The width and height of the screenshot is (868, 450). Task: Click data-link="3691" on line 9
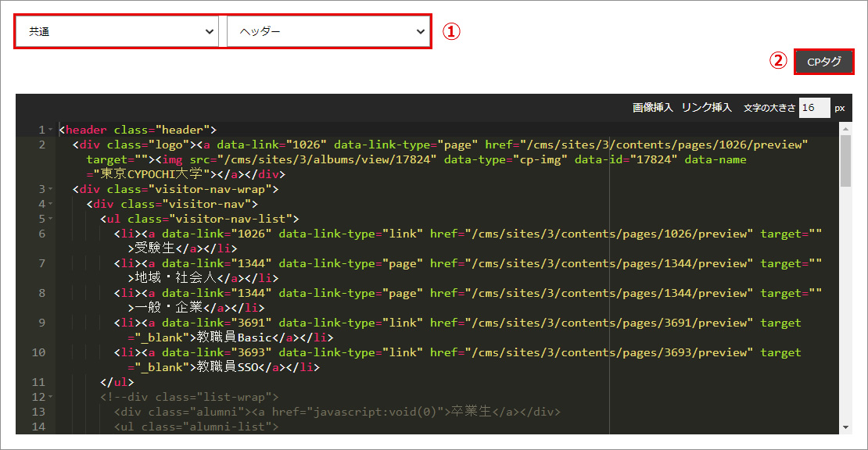(x=217, y=323)
